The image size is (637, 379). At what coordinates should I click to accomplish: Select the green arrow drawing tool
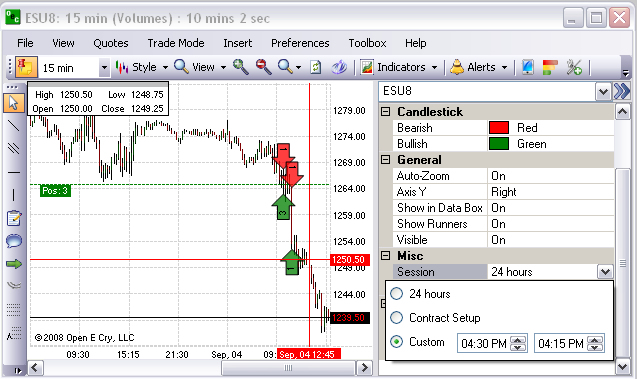coord(14,264)
